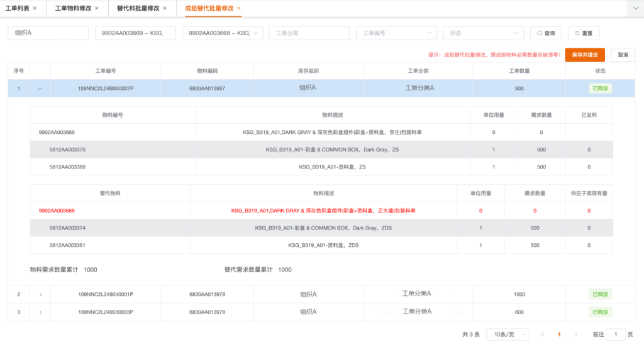Click 已释放 status tag in row 1

click(600, 88)
